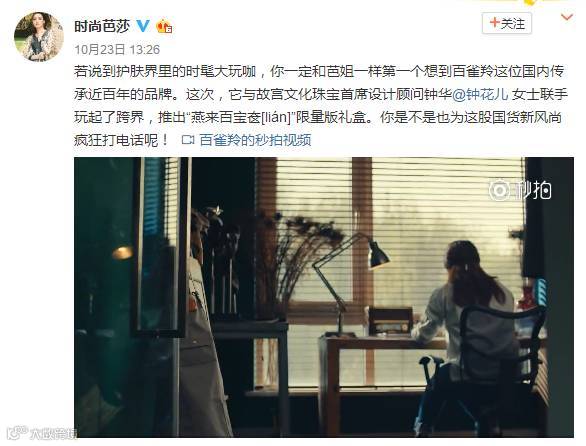Click the orange membership badge icon
This screenshot has height=446, width=586.
pyautogui.click(x=164, y=27)
